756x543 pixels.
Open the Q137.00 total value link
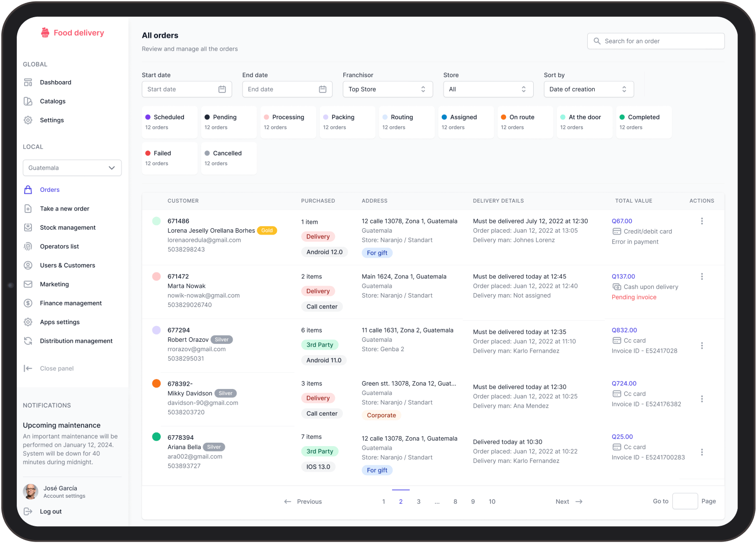623,276
